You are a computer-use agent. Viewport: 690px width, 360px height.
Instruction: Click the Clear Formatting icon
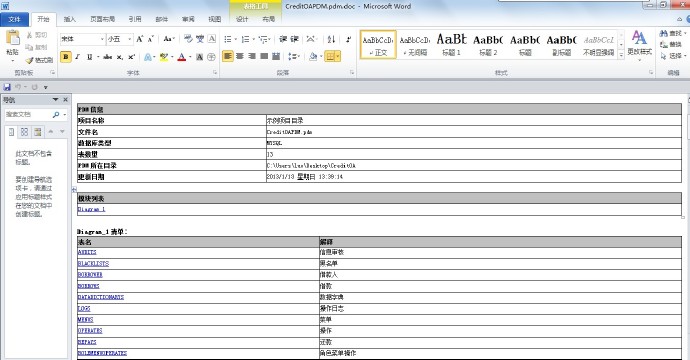pyautogui.click(x=188, y=39)
